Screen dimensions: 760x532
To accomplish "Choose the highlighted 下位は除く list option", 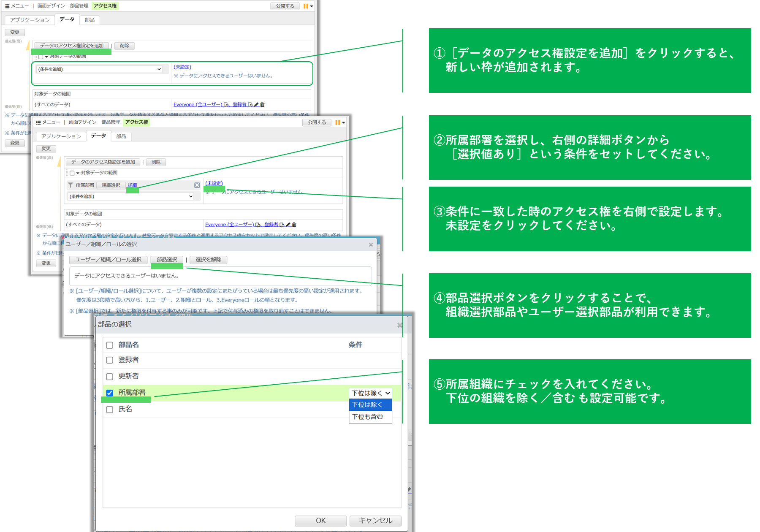I will point(370,404).
